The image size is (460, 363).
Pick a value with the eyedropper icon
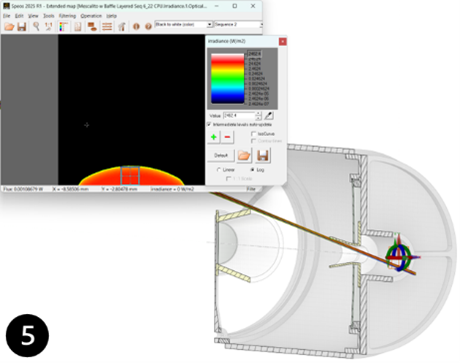coord(269,116)
